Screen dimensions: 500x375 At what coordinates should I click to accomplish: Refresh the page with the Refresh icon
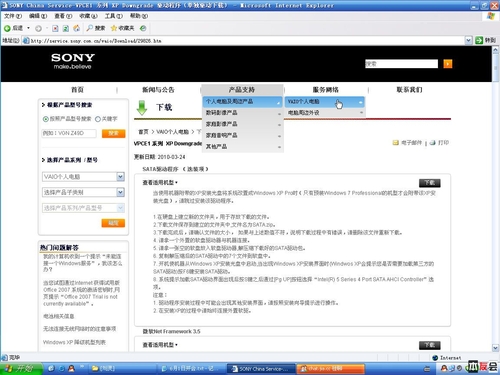coord(66,29)
